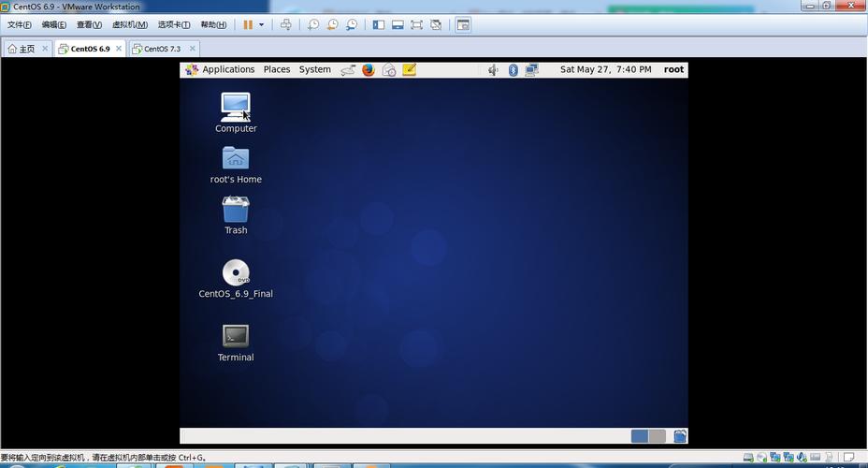Close the CentOS 7.3 tab
This screenshot has height=468, width=868.
click(192, 49)
